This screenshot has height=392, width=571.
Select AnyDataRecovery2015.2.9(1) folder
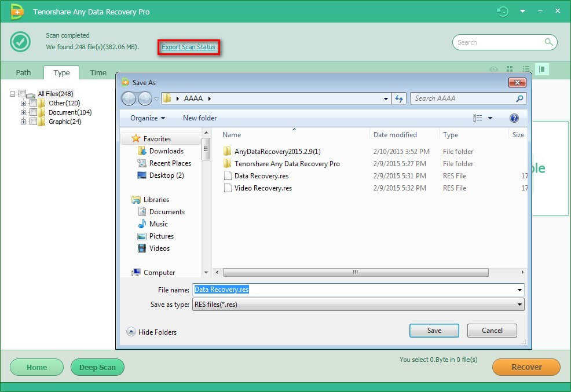(277, 151)
